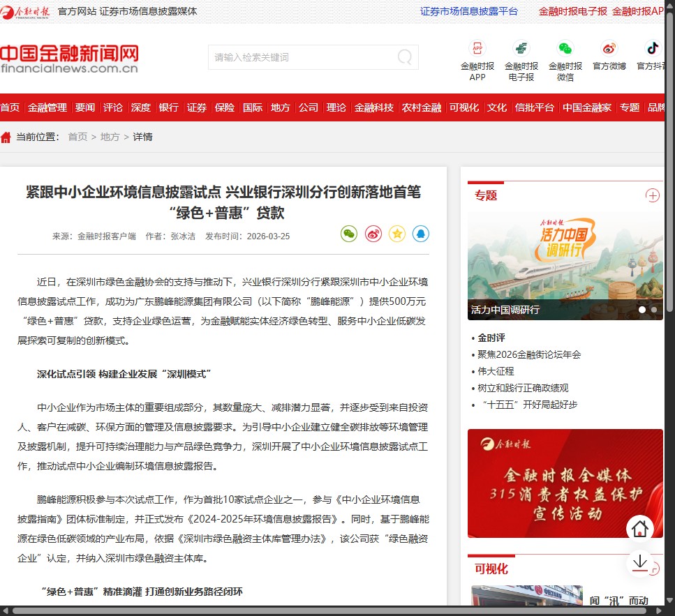Focus the keyword search input field

point(304,57)
